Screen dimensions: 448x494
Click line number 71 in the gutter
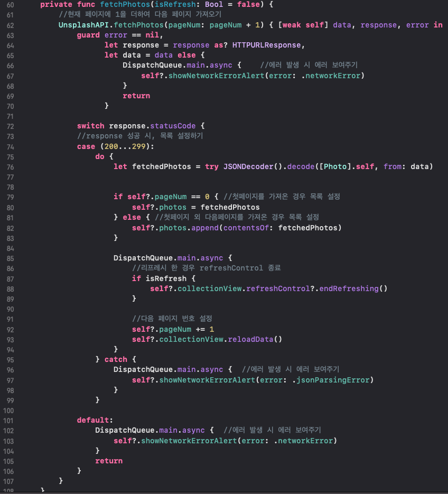tap(11, 117)
